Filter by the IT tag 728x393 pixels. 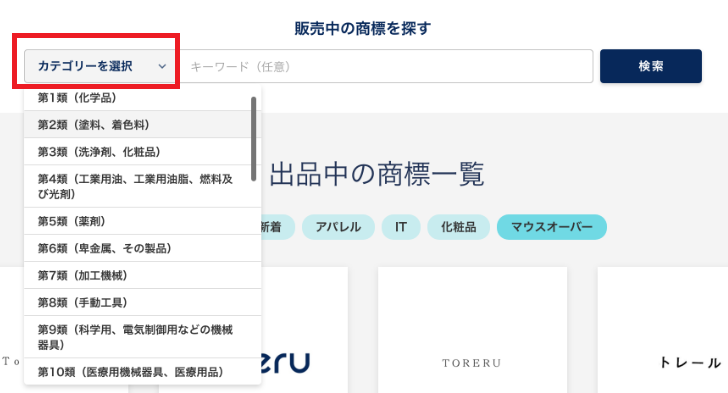tap(401, 227)
